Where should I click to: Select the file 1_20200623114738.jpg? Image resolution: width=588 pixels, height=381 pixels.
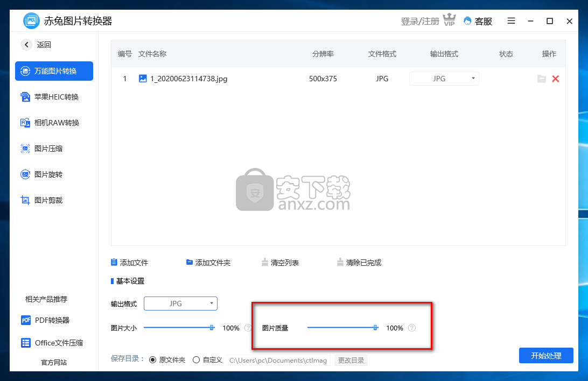click(x=188, y=79)
